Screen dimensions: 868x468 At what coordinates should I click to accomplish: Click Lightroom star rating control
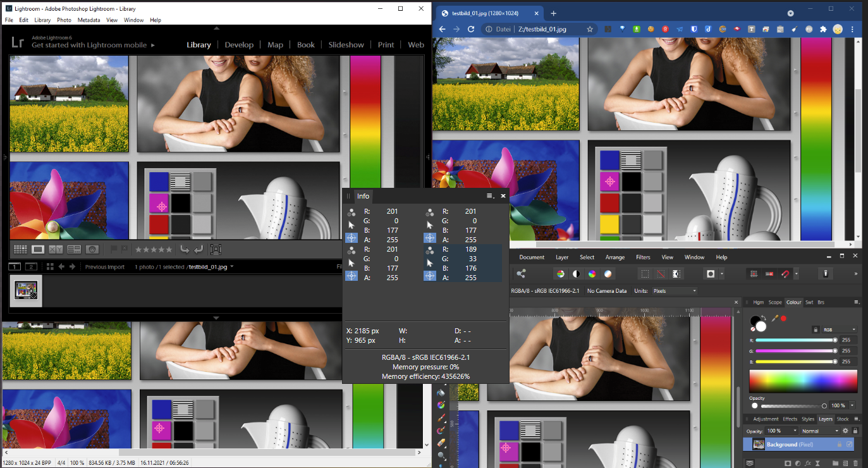pos(154,249)
